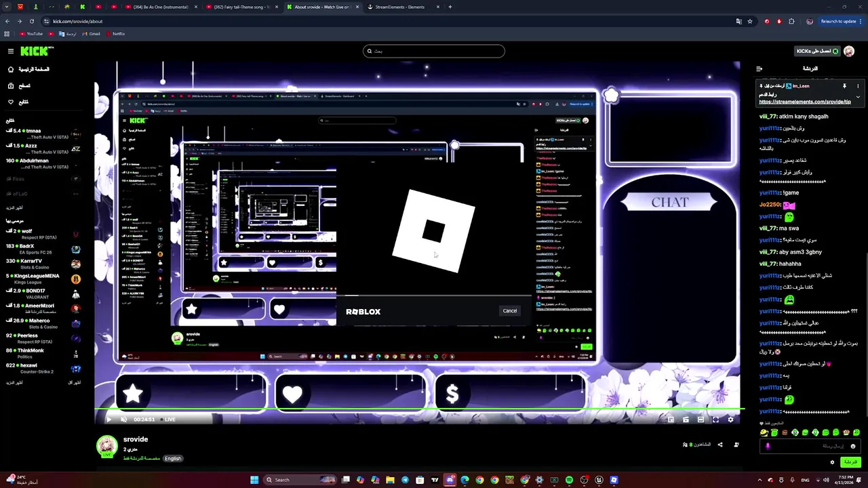This screenshot has width=868, height=488.
Task: Click the srovide channel name
Action: point(136,439)
